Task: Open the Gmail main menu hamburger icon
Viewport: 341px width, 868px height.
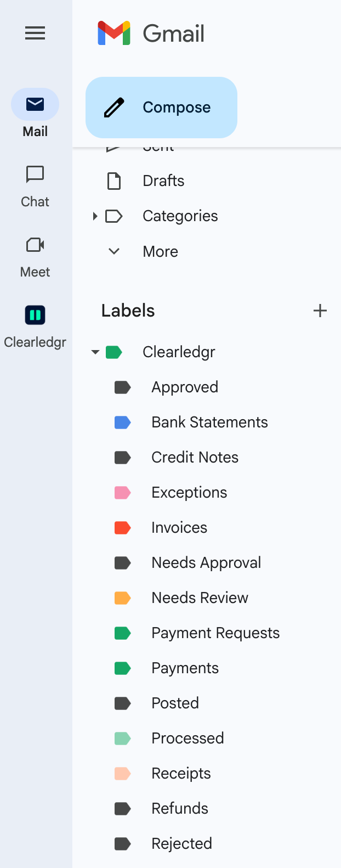Action: pos(35,33)
